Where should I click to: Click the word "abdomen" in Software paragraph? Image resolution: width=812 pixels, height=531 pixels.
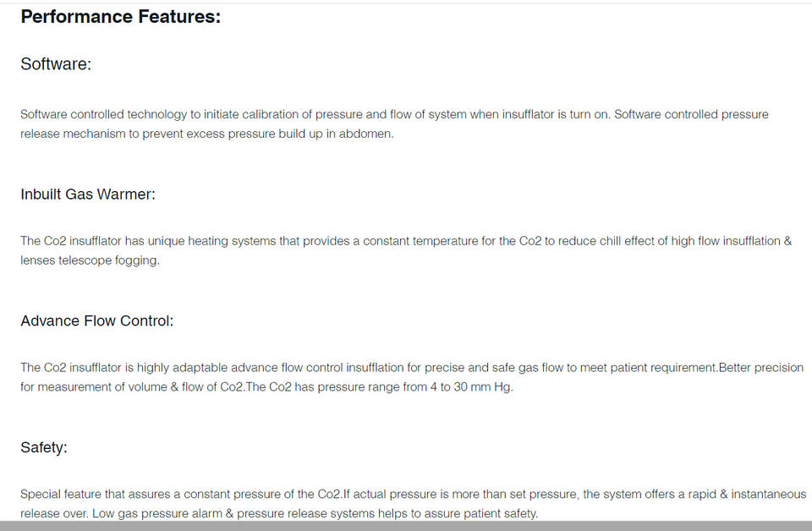366,134
